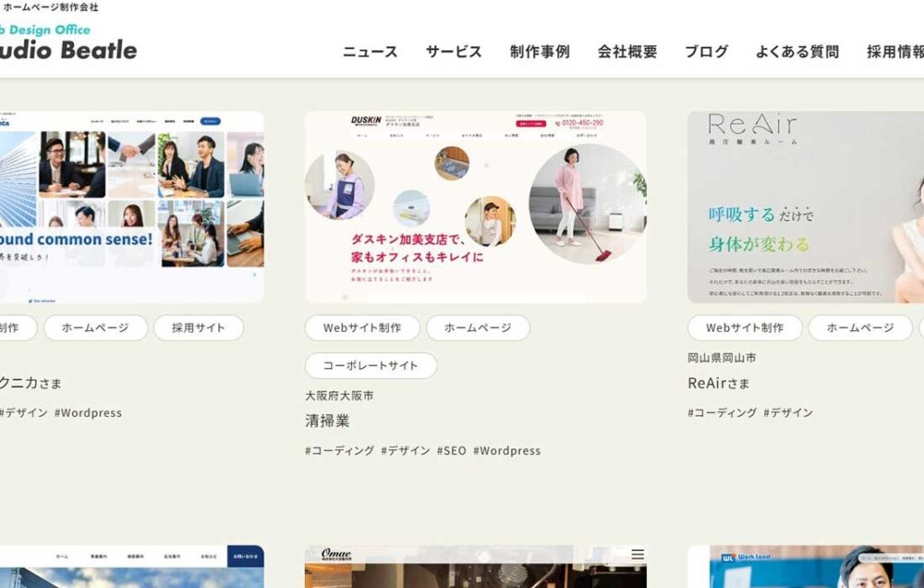Screen dimensions: 924x588
Task: Select 制作事例 in the navigation
Action: 540,52
